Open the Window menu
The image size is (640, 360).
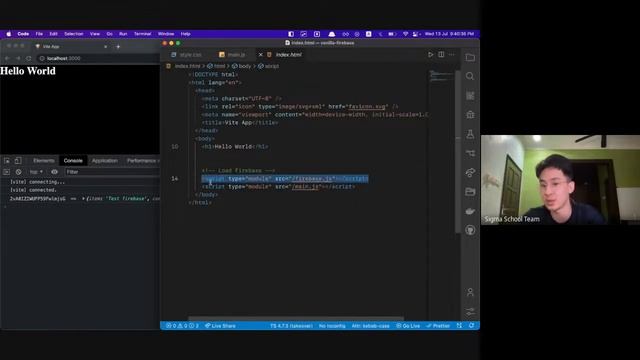[166, 34]
